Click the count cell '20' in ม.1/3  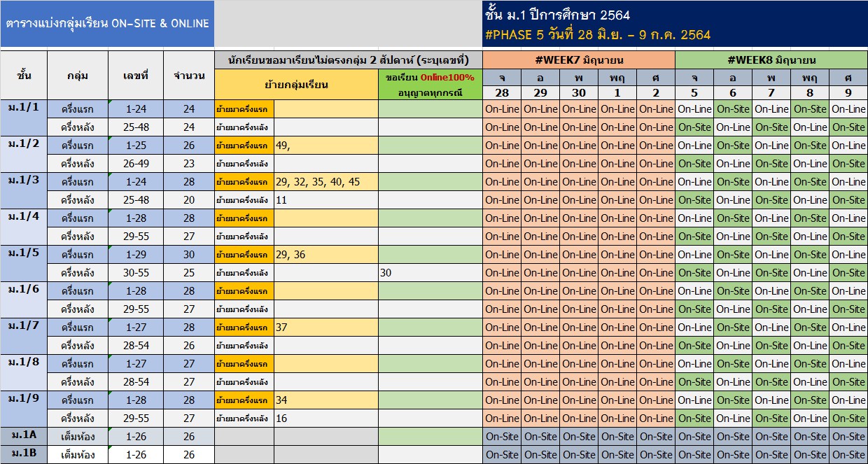coord(189,200)
